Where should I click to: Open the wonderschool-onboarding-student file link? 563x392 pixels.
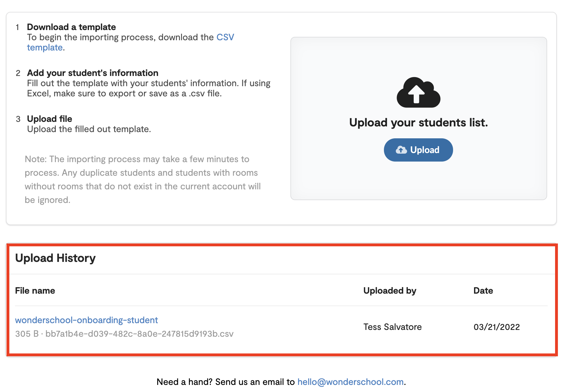pyautogui.click(x=86, y=320)
